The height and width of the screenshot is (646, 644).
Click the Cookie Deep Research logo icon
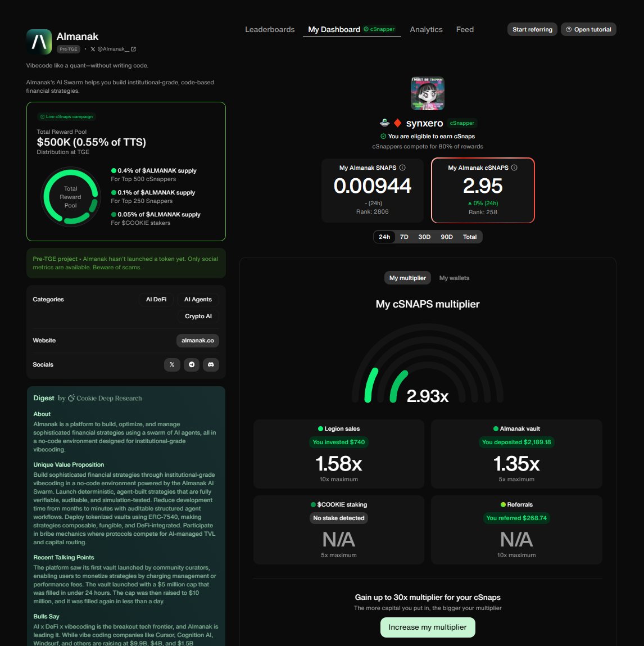click(71, 398)
